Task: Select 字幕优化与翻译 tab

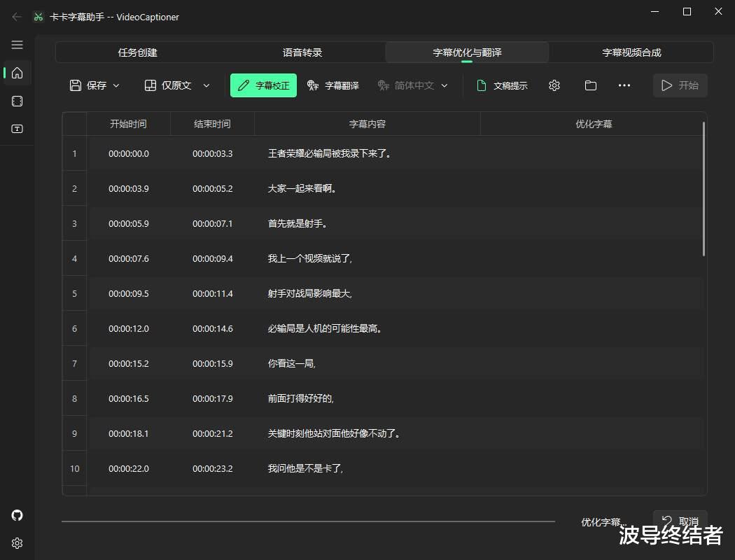Action: tap(467, 52)
